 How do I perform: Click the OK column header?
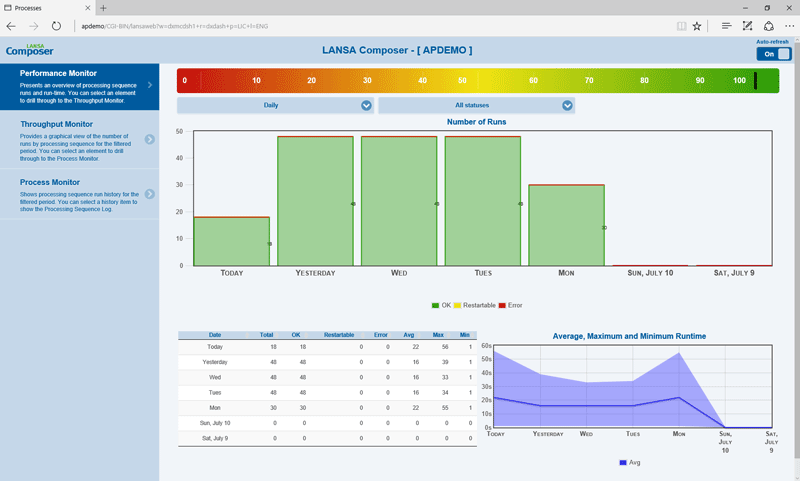[296, 335]
